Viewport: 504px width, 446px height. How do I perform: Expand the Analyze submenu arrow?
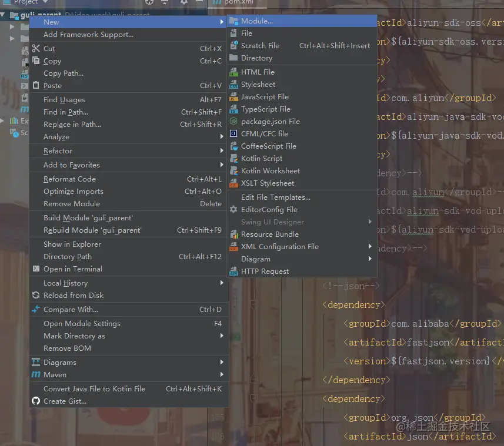[222, 137]
